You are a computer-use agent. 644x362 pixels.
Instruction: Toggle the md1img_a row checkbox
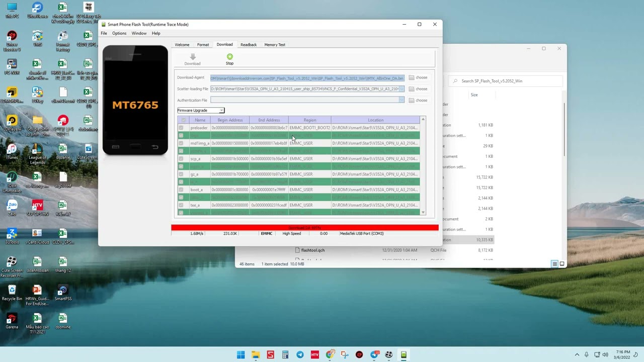[181, 143]
